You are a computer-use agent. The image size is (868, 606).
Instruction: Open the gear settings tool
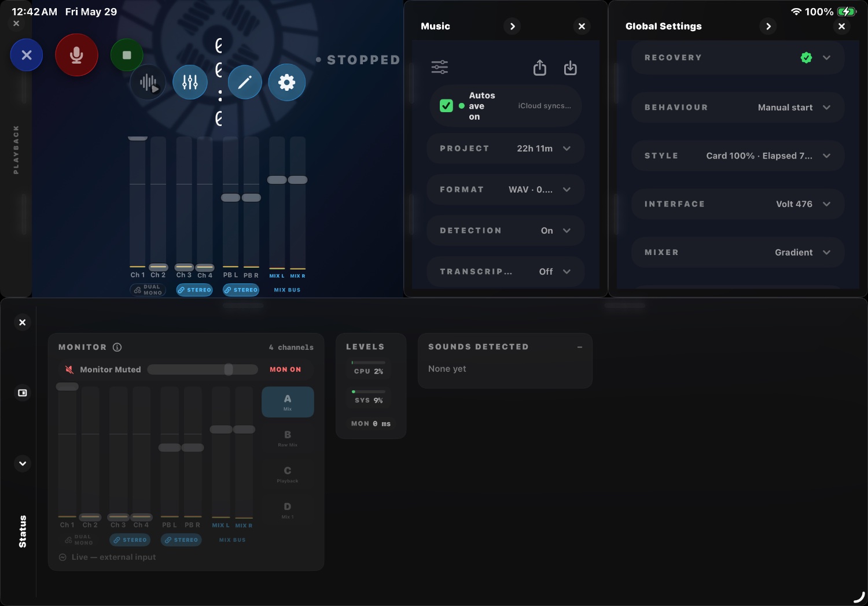tap(286, 82)
